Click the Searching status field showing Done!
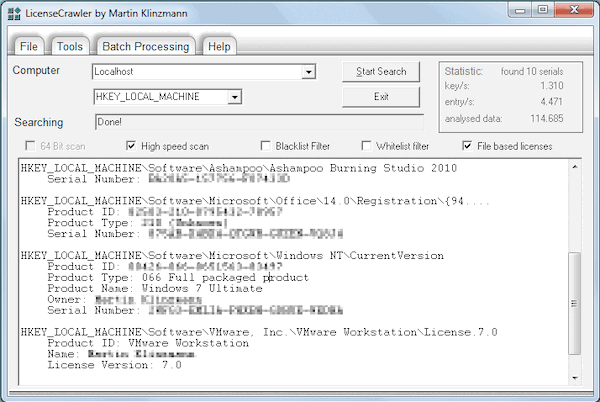This screenshot has height=402, width=600. tap(259, 122)
